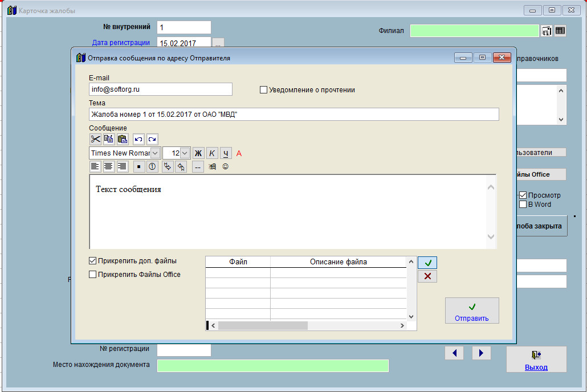587x392 pixels.
Task: Enable the Уведомление о прочтении checkbox
Action: point(263,89)
